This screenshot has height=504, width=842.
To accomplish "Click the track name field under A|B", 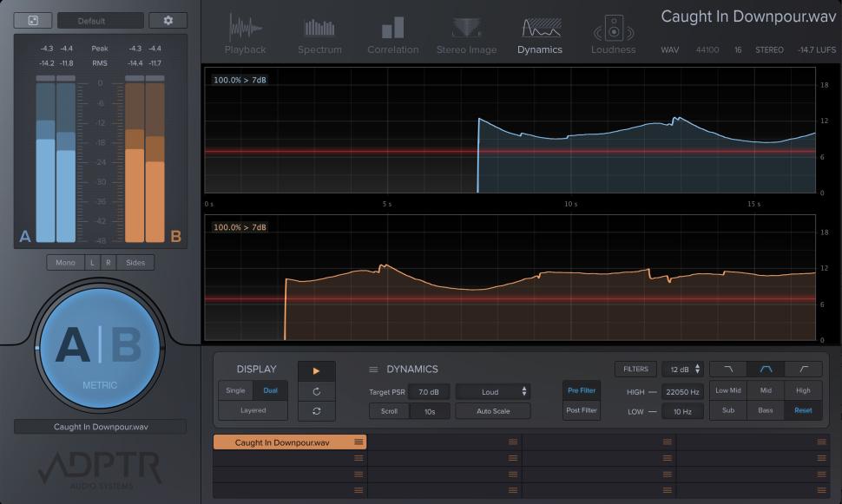I will pos(101,428).
